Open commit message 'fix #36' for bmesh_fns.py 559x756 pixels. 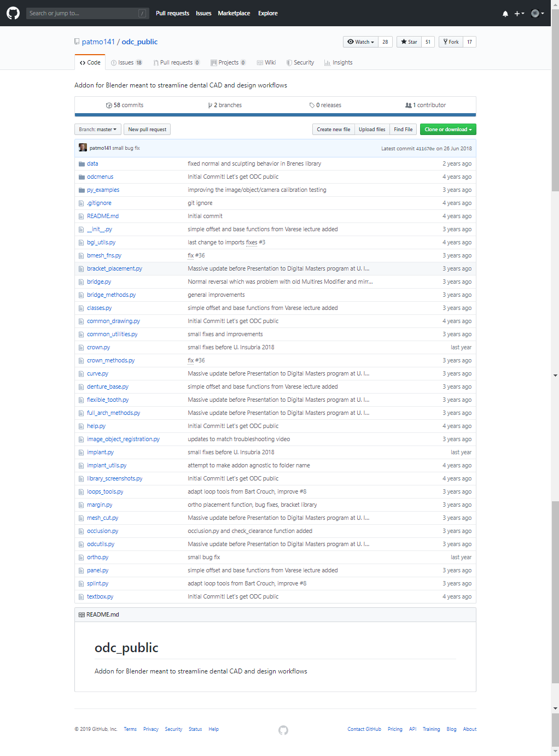[x=196, y=255]
